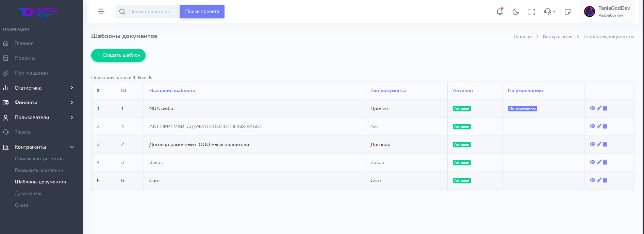
Task: Enter fullscreen mode icon
Action: 532,12
